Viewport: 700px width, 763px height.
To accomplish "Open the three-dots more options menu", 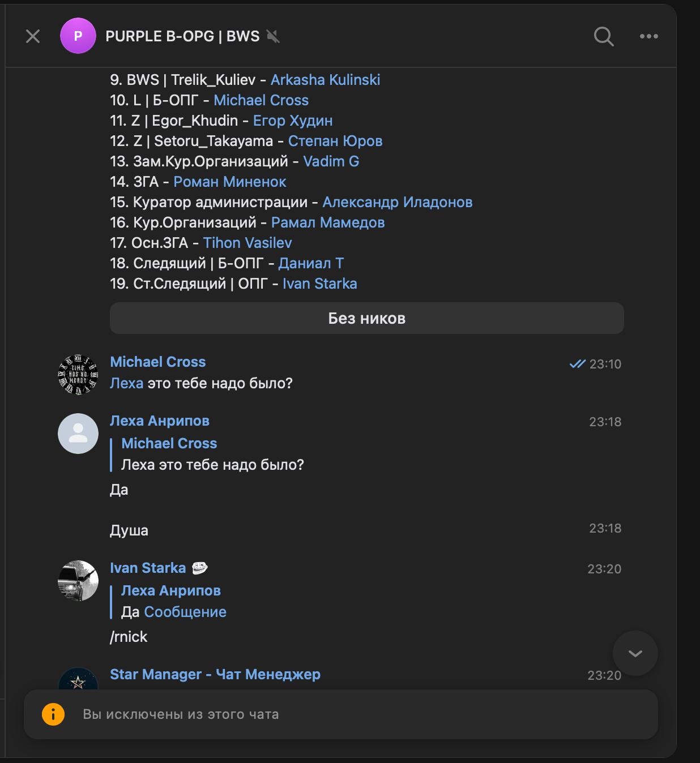I will tap(648, 36).
